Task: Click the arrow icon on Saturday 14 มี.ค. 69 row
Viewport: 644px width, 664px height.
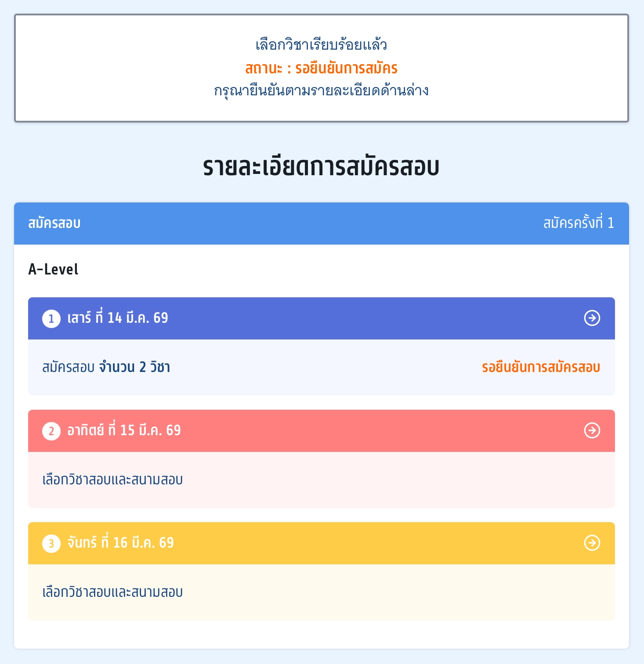Action: tap(592, 318)
